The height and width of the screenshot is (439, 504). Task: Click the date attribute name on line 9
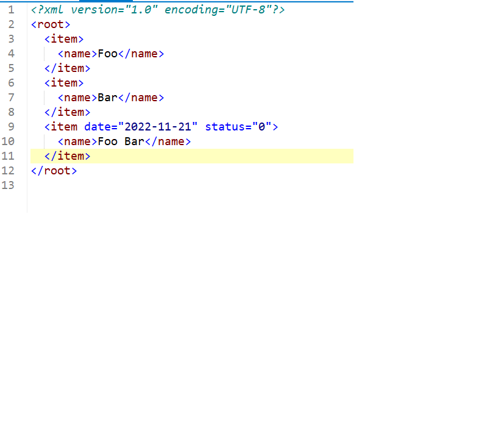(x=98, y=127)
